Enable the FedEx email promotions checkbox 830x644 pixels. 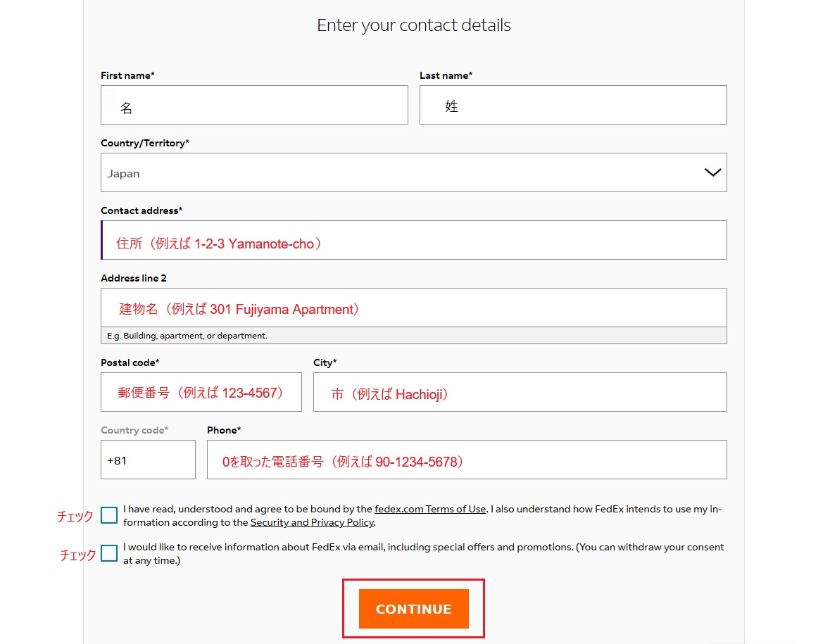pos(109,553)
